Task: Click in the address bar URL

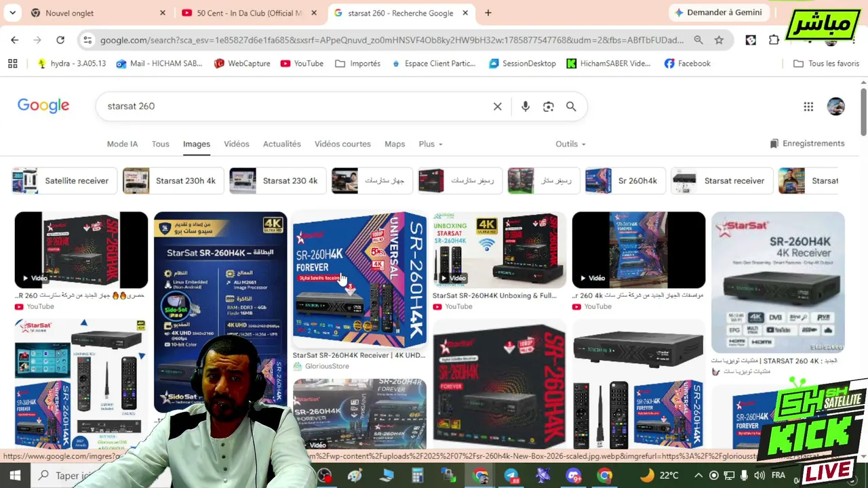Action: tap(392, 40)
